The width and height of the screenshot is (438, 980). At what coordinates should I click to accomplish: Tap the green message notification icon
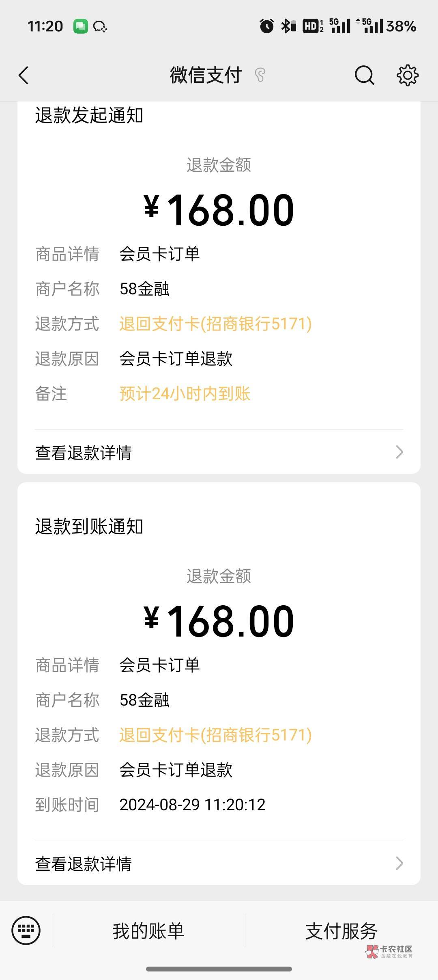tap(80, 26)
